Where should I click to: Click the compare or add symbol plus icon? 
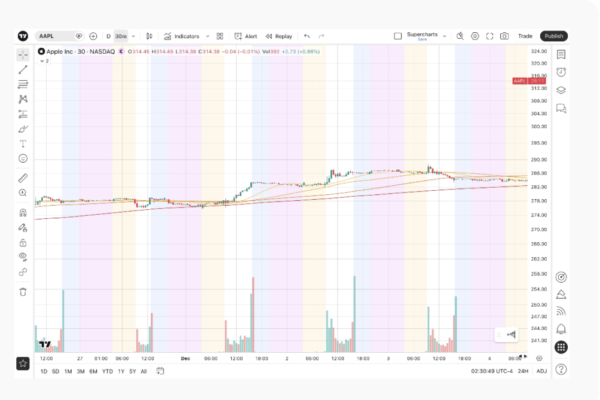click(x=93, y=36)
